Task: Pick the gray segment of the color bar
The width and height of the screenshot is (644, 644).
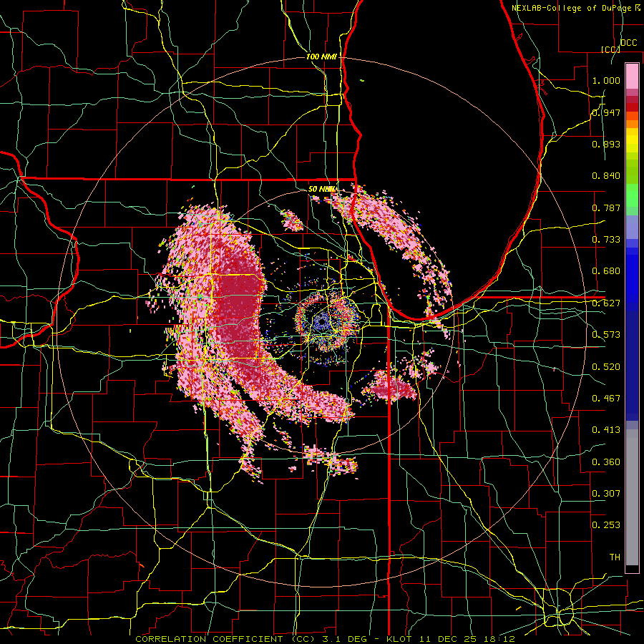Action: point(632,497)
